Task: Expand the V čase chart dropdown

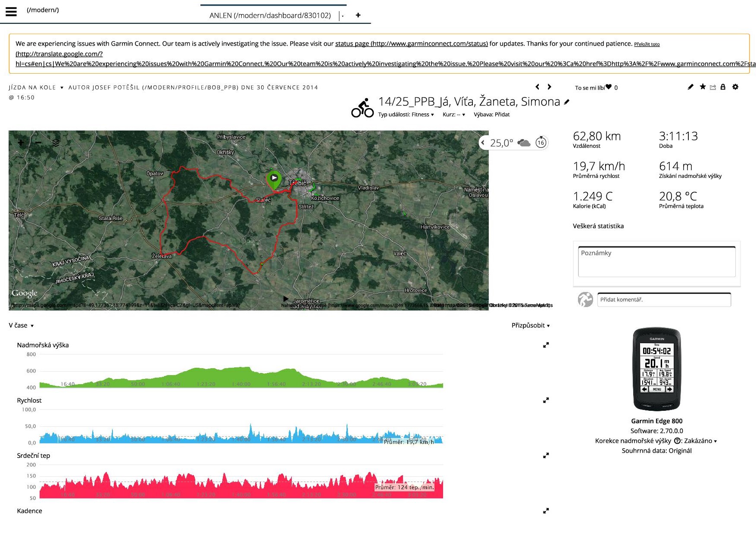Action: [x=21, y=326]
